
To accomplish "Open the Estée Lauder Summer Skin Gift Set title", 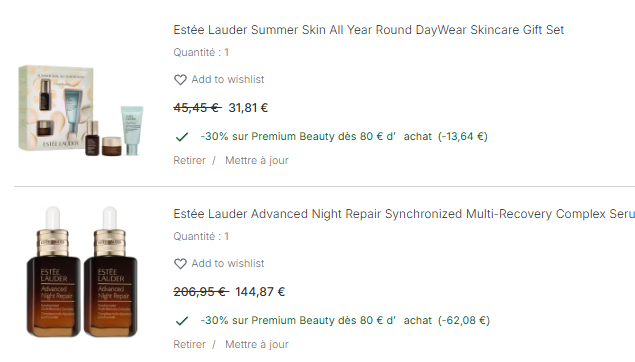I will coord(369,30).
